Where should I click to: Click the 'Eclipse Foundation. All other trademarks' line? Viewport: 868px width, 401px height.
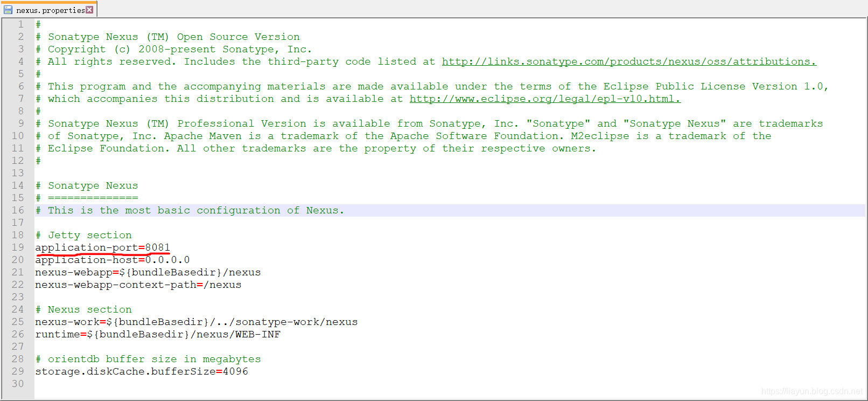[316, 148]
